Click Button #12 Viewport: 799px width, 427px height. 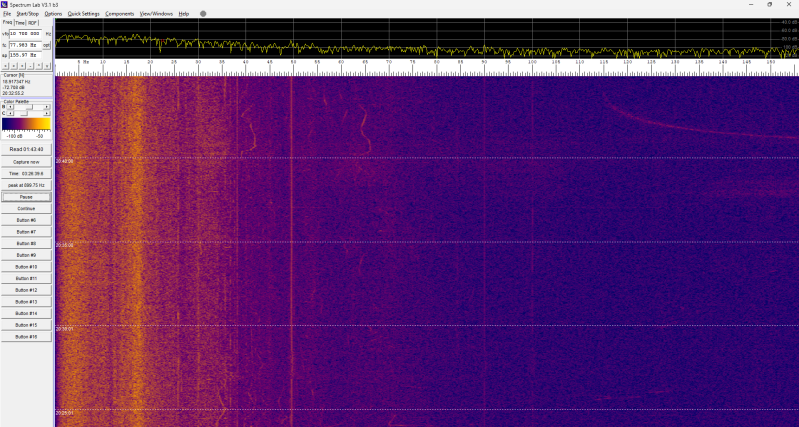26,290
